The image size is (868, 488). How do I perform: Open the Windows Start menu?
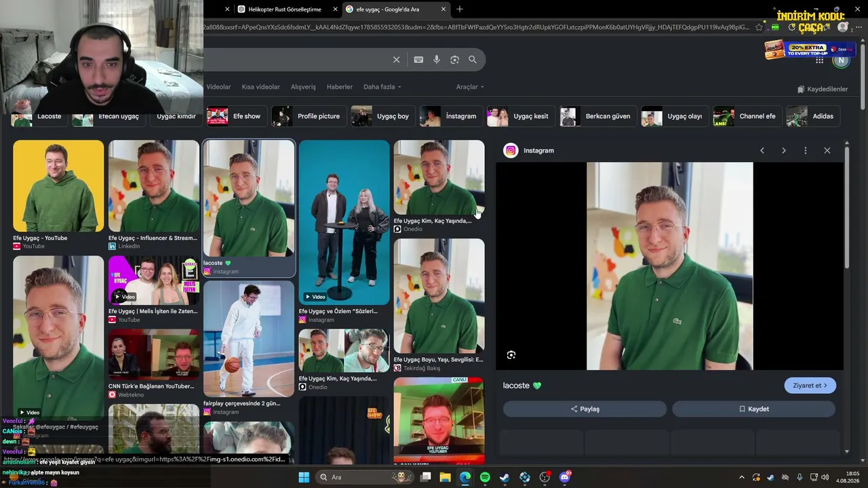pos(304,477)
